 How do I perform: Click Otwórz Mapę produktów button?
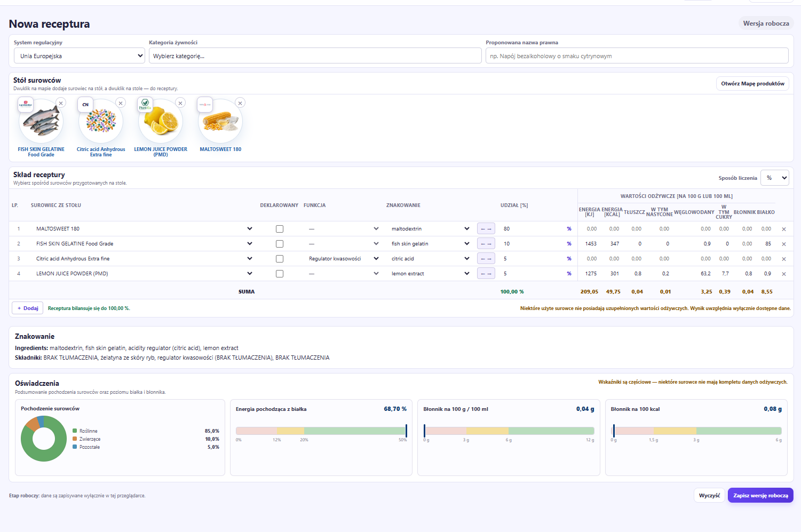(x=752, y=84)
